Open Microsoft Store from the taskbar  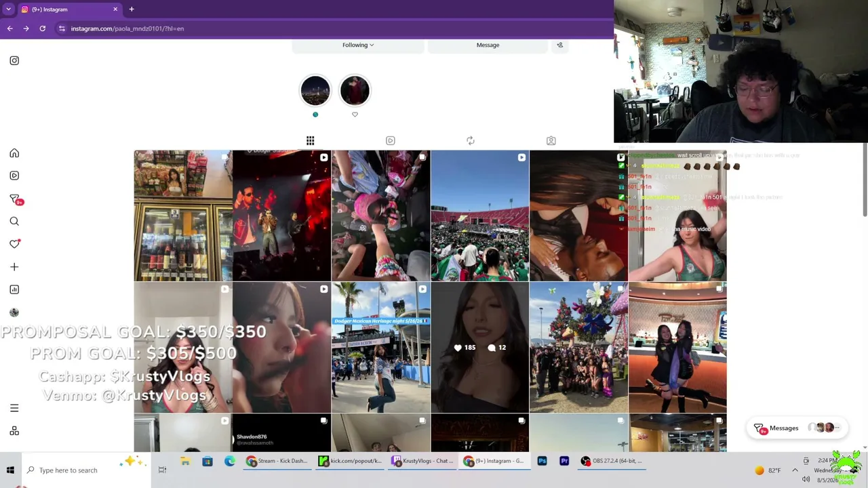pyautogui.click(x=208, y=462)
